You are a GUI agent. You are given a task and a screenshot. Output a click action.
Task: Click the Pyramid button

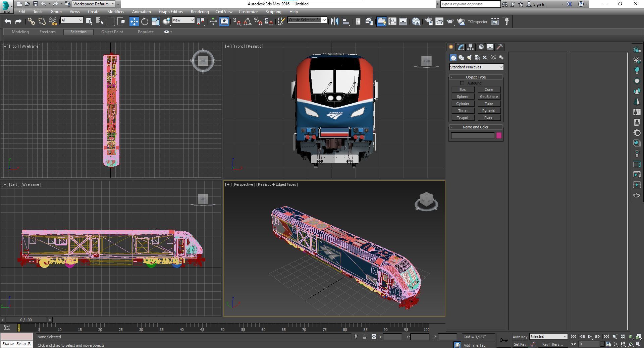[x=489, y=111]
